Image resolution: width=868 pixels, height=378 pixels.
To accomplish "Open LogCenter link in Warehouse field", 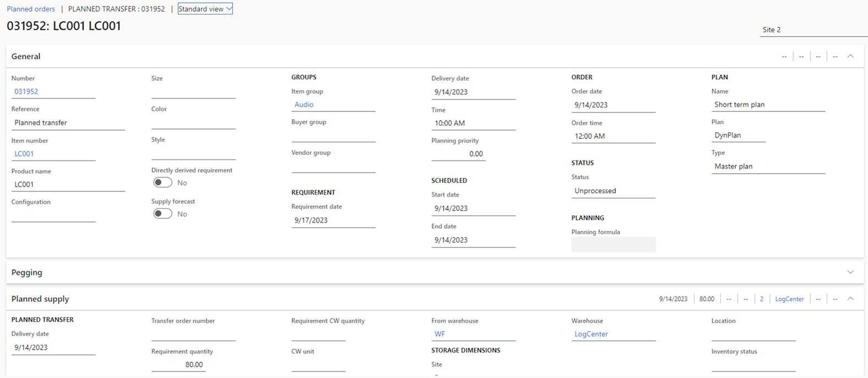I will 591,334.
